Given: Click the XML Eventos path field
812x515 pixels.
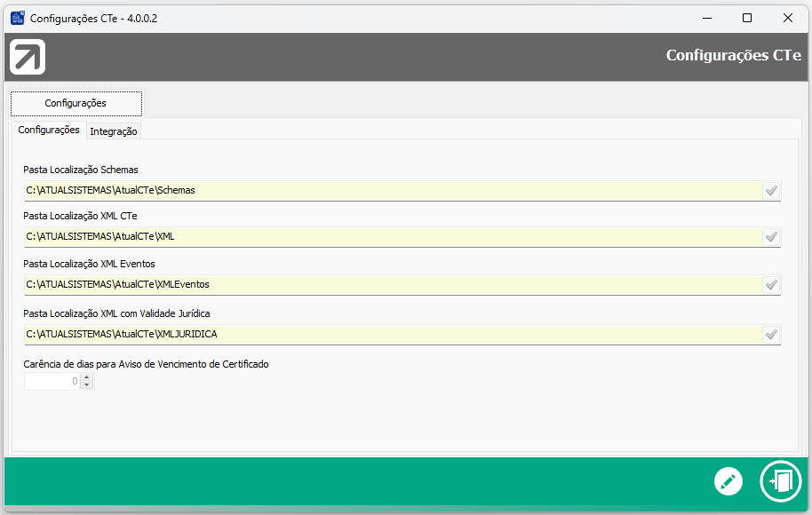Looking at the screenshot, I should pyautogui.click(x=391, y=285).
